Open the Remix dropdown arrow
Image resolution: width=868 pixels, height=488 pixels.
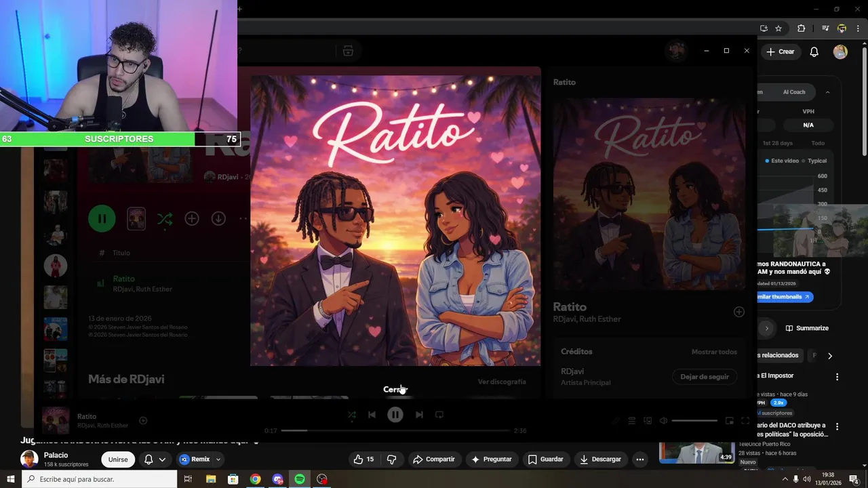click(218, 460)
